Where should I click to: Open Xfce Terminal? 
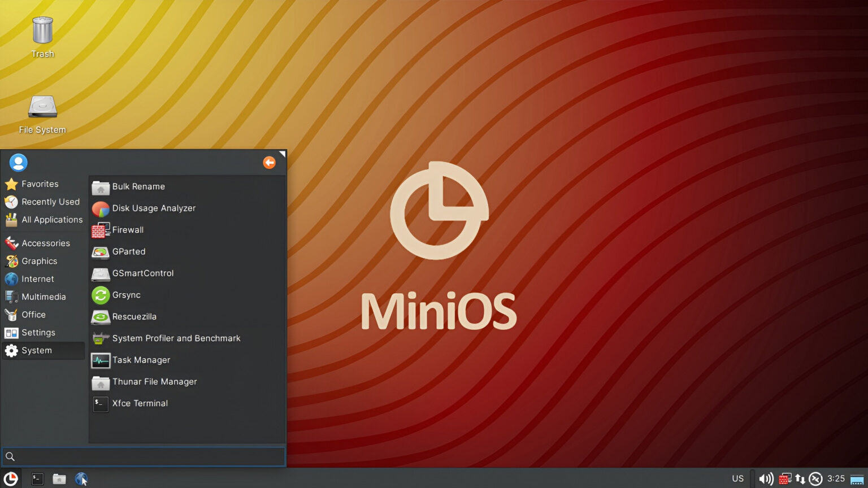tap(140, 403)
